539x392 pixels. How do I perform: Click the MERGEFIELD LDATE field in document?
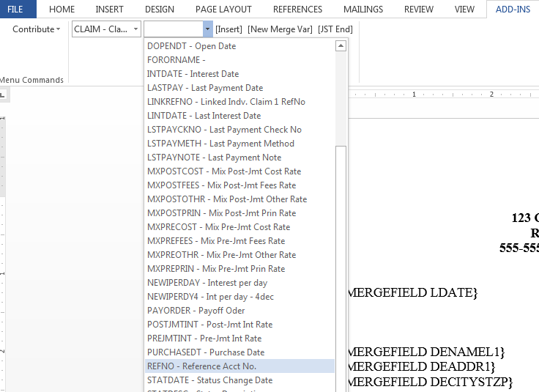[x=412, y=293]
